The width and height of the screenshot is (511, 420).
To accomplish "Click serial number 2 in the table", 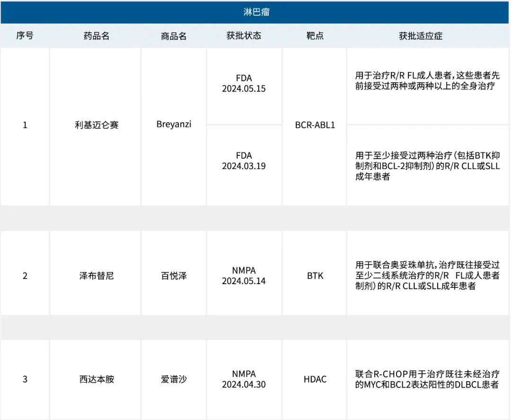I will (x=25, y=276).
